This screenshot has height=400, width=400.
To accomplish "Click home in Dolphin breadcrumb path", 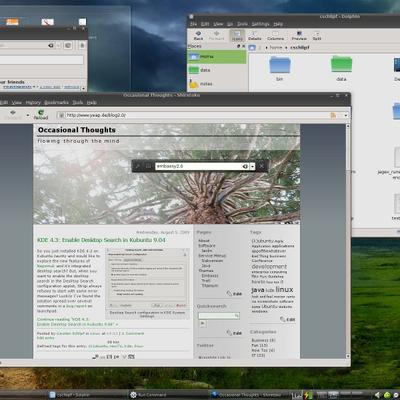I will 276,48.
